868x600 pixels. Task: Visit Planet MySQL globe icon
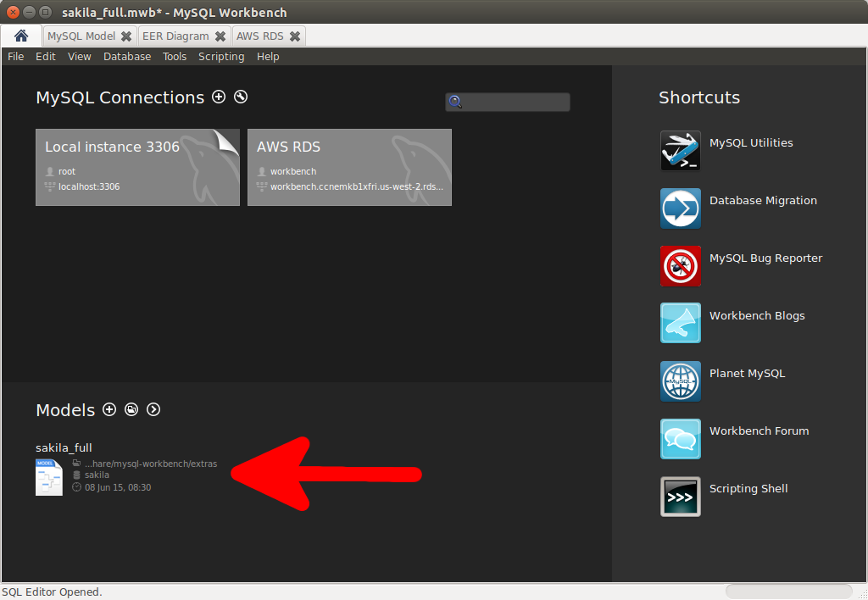pos(681,381)
